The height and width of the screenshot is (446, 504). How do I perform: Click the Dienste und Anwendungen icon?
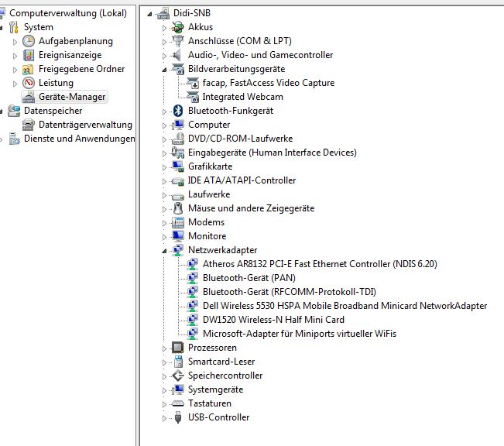(x=14, y=139)
